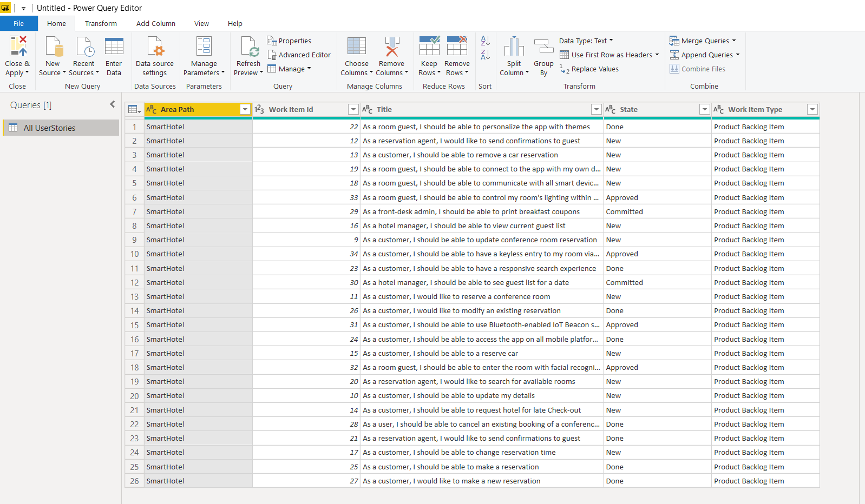
Task: Click Use First Row as Headers
Action: (609, 55)
